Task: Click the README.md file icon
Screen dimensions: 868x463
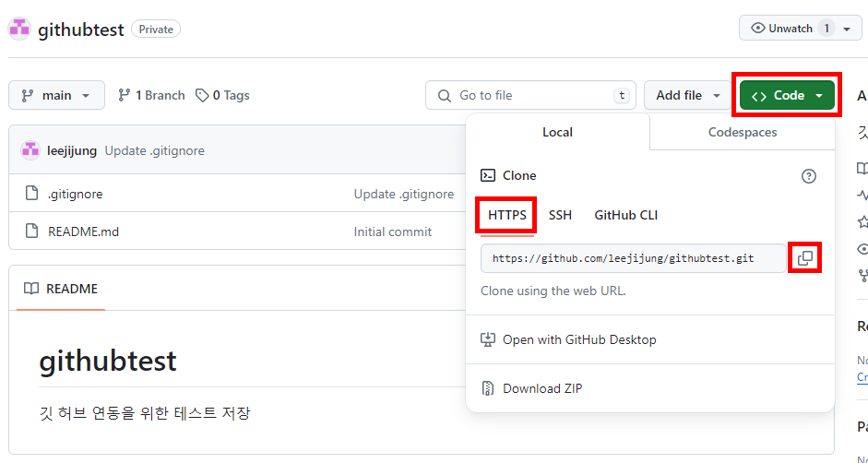Action: (32, 231)
